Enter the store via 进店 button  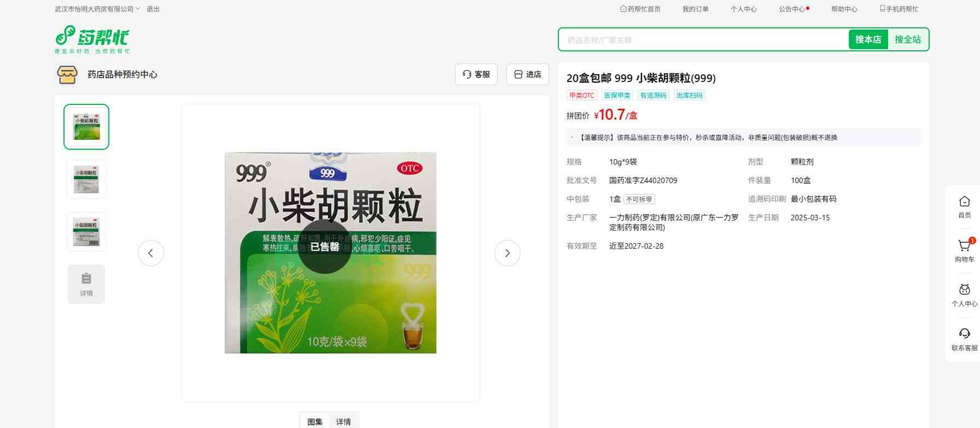coord(528,74)
